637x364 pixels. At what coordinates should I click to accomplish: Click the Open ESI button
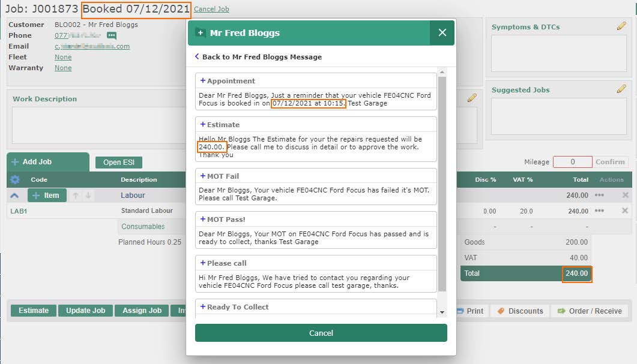(x=119, y=163)
